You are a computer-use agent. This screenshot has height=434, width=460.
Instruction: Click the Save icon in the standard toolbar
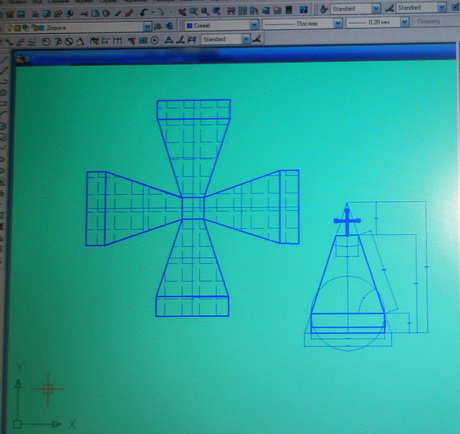point(21,14)
